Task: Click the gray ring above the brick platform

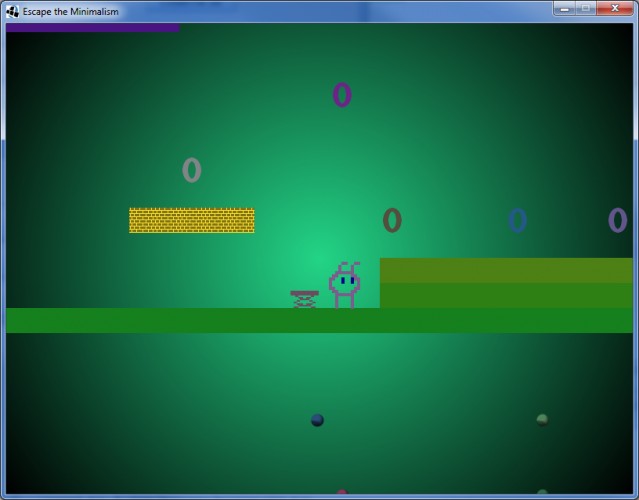Action: (192, 170)
